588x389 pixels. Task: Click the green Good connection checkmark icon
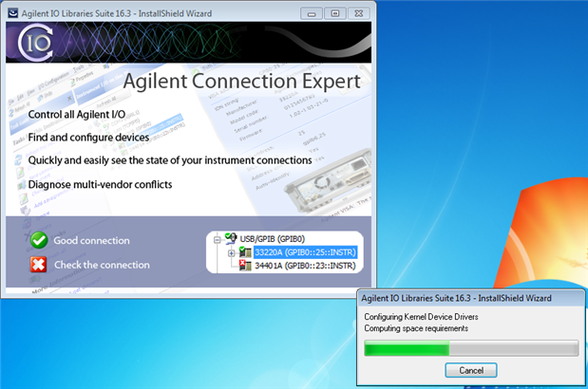39,240
